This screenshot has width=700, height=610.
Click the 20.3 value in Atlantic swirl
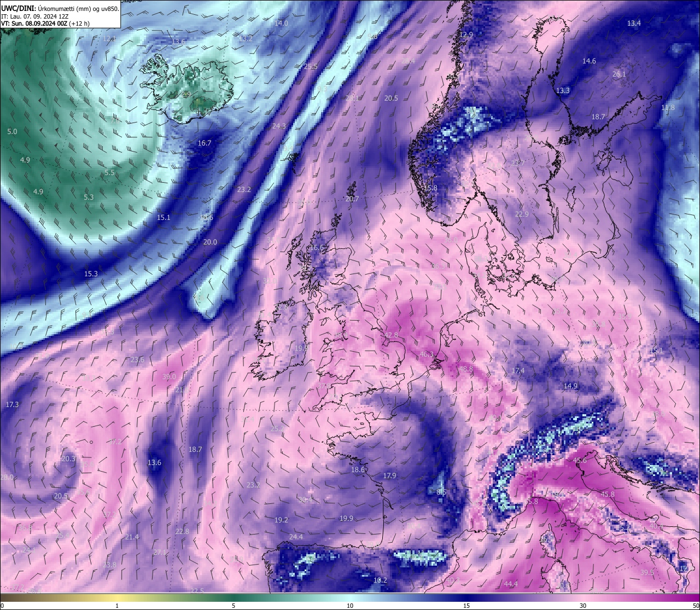68,459
